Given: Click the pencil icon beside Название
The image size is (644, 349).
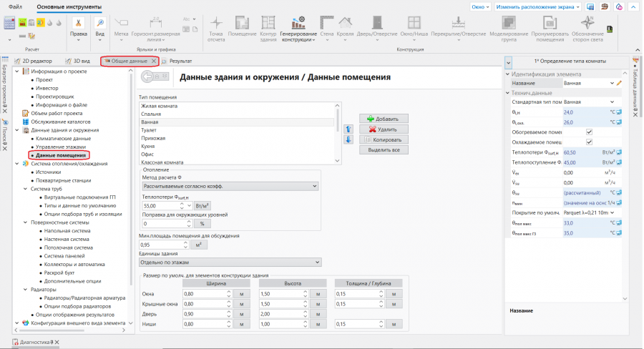Looking at the screenshot, I should coord(620,84).
